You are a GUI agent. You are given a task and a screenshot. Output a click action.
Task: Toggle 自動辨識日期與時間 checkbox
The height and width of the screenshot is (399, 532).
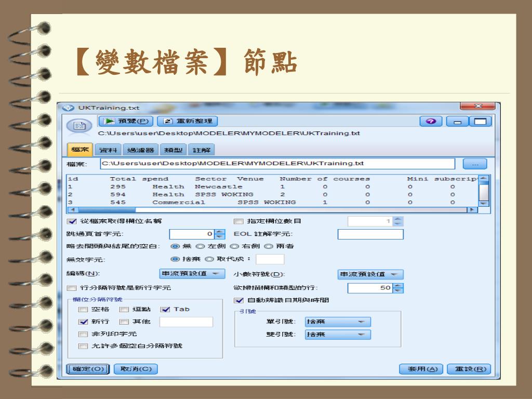(238, 300)
